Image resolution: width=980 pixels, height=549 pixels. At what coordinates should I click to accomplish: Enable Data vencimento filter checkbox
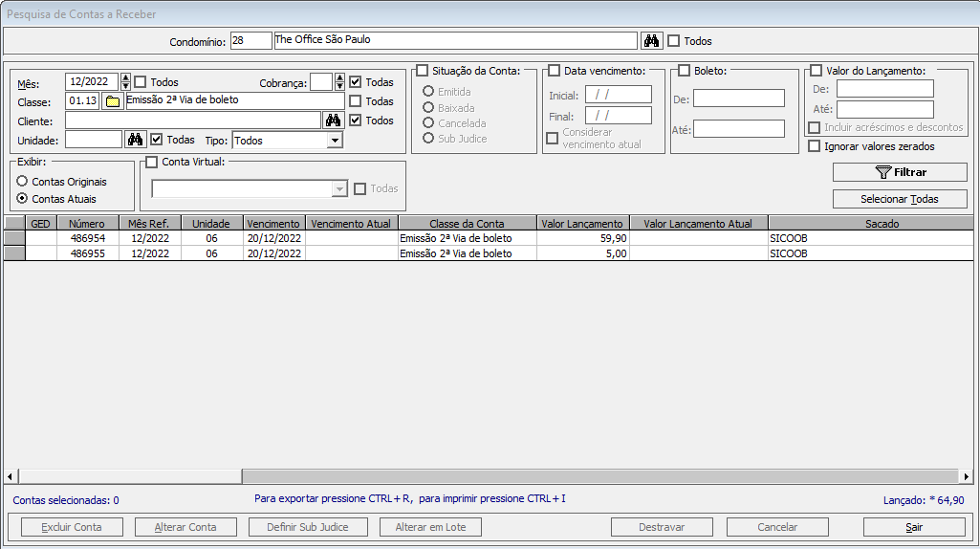(x=555, y=71)
